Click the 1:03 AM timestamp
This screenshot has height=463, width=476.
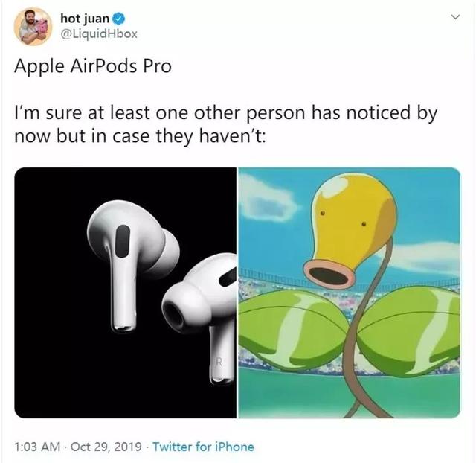[37, 447]
